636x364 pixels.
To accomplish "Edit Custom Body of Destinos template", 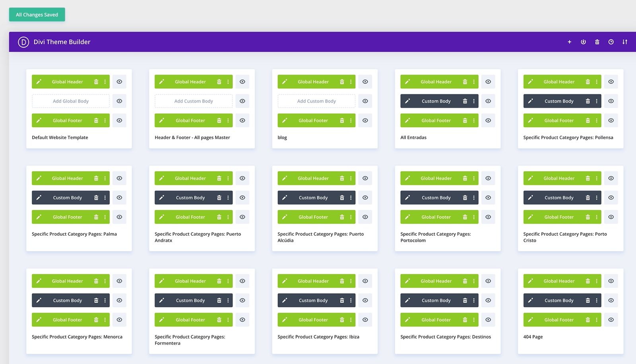I will [x=407, y=300].
